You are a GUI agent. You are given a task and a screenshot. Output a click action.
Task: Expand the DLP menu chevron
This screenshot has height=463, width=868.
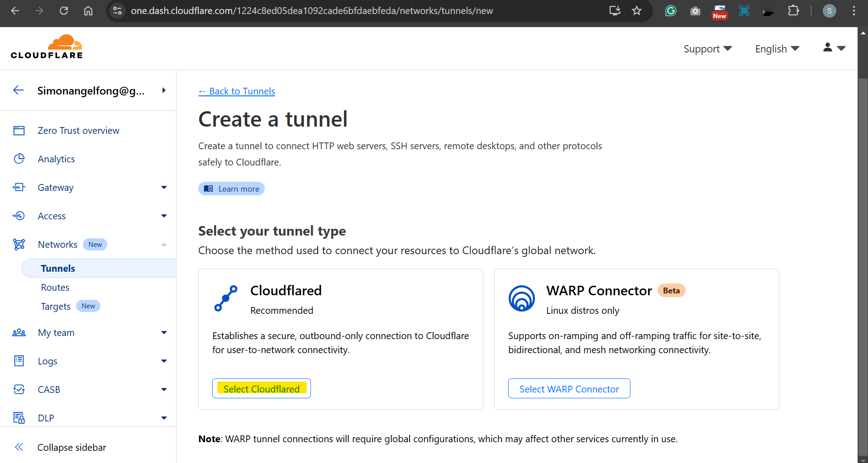[164, 418]
